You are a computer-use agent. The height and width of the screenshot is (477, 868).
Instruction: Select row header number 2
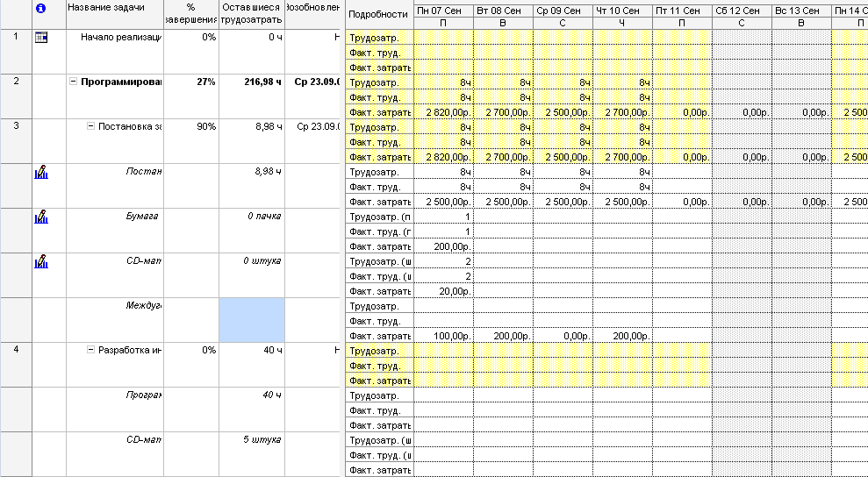click(x=16, y=96)
